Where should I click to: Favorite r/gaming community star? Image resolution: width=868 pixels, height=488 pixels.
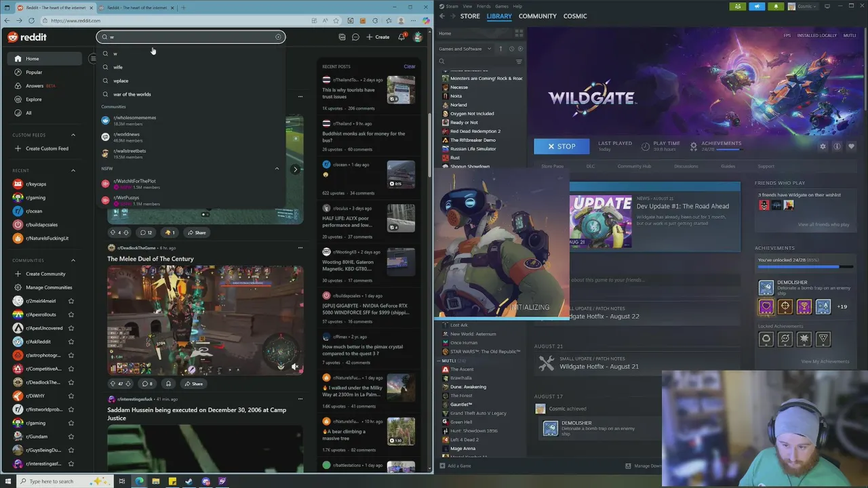point(71,423)
